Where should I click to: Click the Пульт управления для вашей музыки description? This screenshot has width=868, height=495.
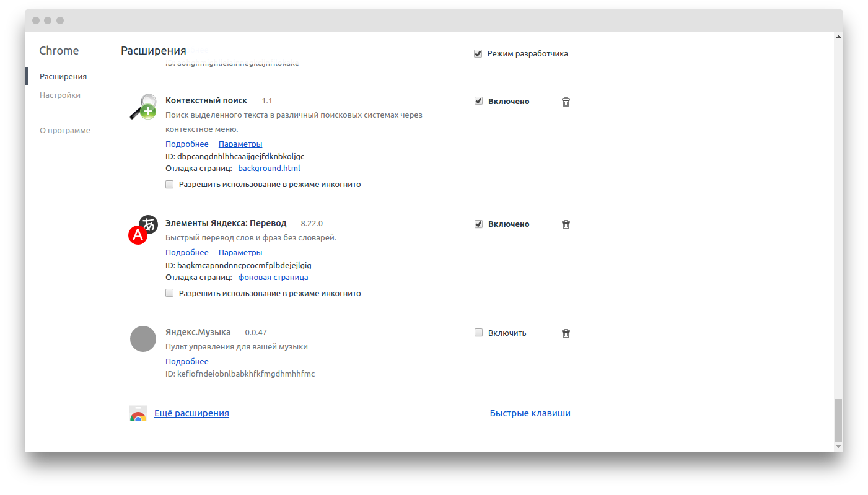click(237, 347)
